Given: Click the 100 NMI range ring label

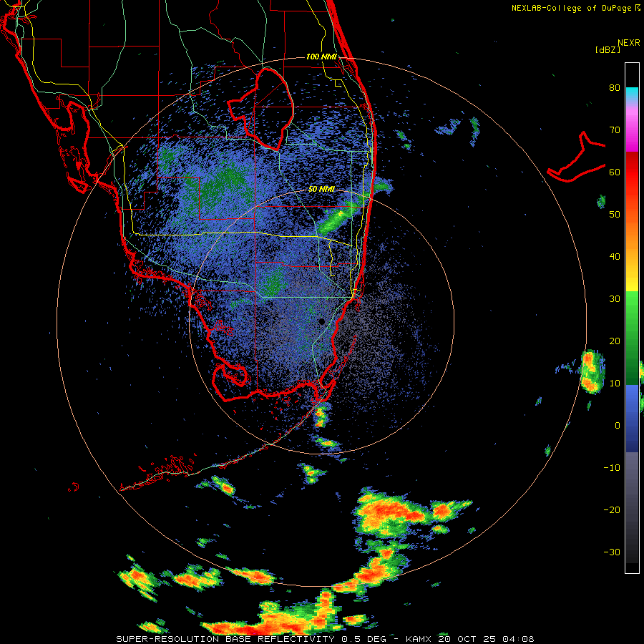Looking at the screenshot, I should click(321, 57).
